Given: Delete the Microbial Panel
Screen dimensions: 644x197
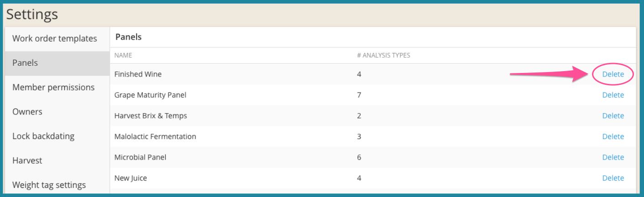Looking at the screenshot, I should (613, 157).
